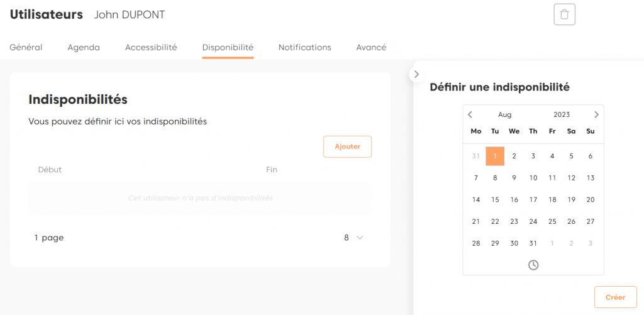The height and width of the screenshot is (315, 644).
Task: Select Friday August 25 date
Action: click(x=552, y=221)
